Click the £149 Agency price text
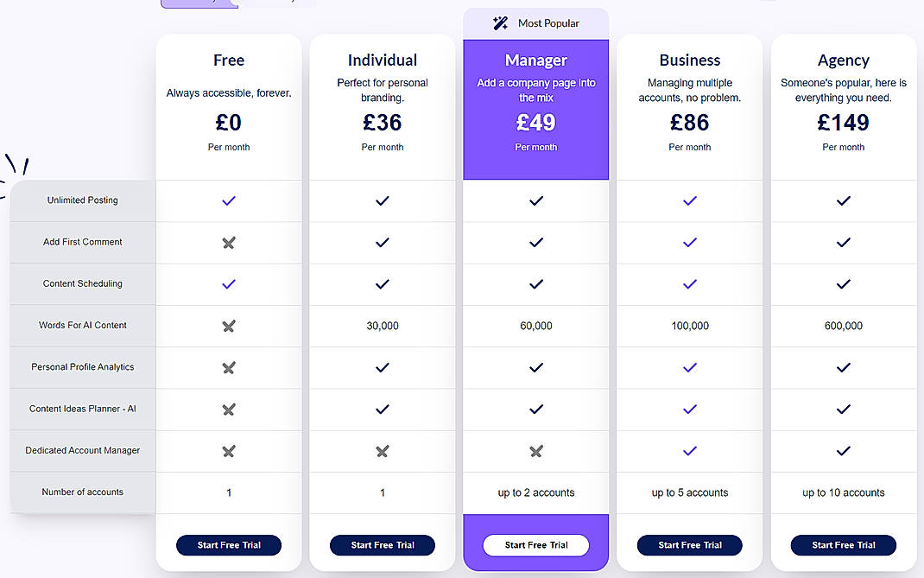The height and width of the screenshot is (578, 924). pyautogui.click(x=843, y=123)
